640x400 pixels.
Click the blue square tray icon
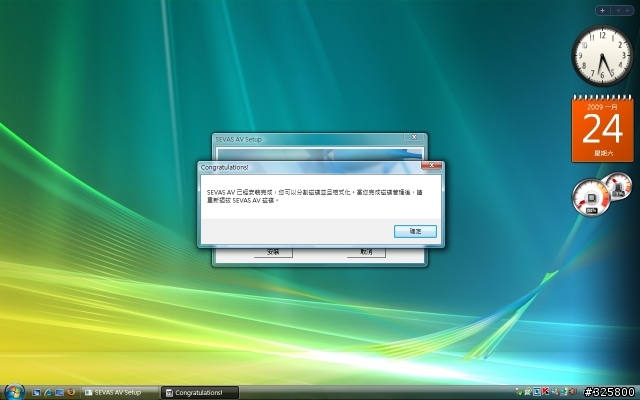click(x=537, y=391)
